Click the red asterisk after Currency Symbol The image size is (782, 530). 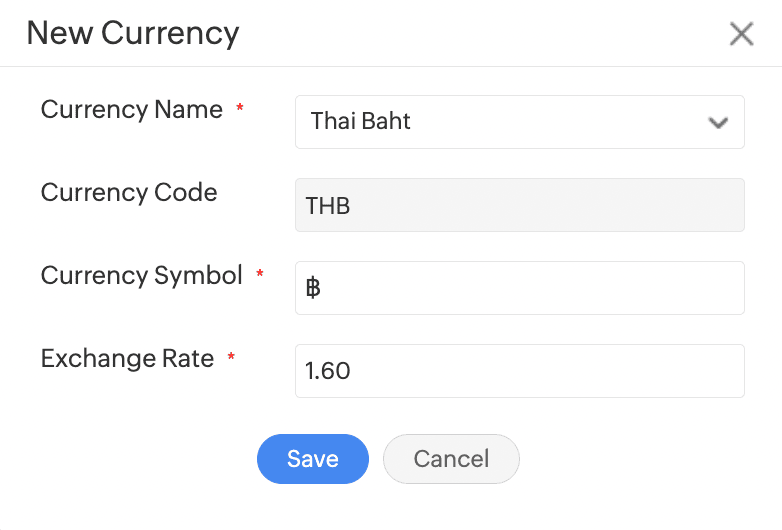[260, 274]
